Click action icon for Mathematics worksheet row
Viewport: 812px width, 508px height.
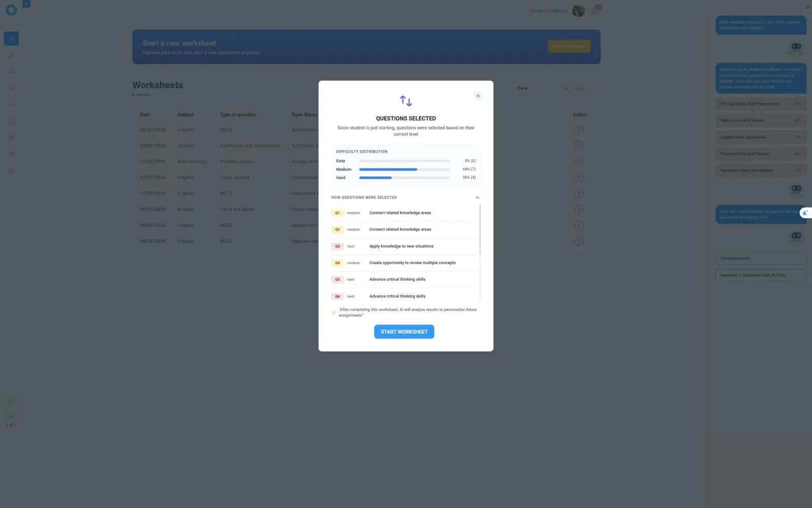(579, 162)
